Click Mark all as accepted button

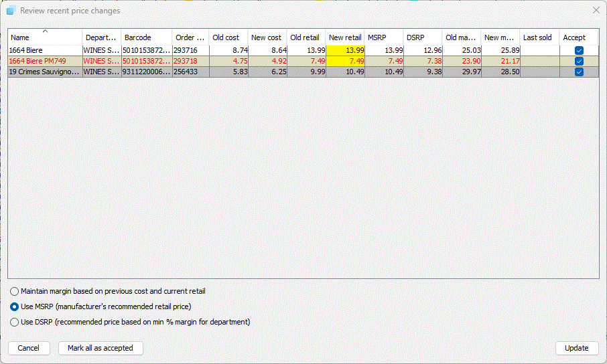tap(100, 348)
